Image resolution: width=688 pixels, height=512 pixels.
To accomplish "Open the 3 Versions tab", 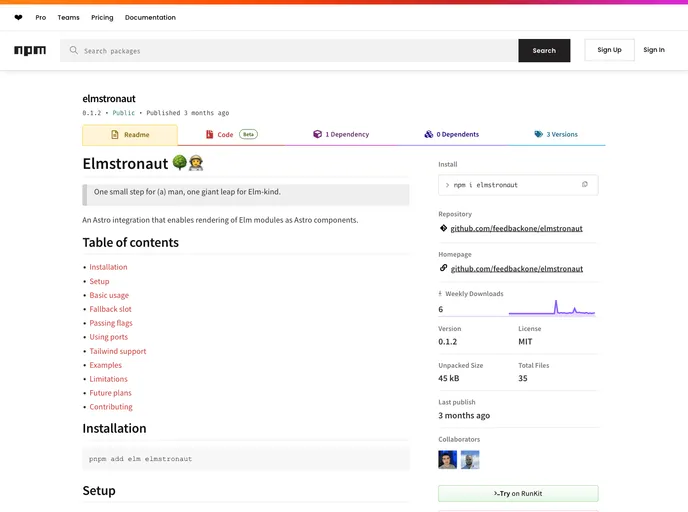I will tap(556, 134).
